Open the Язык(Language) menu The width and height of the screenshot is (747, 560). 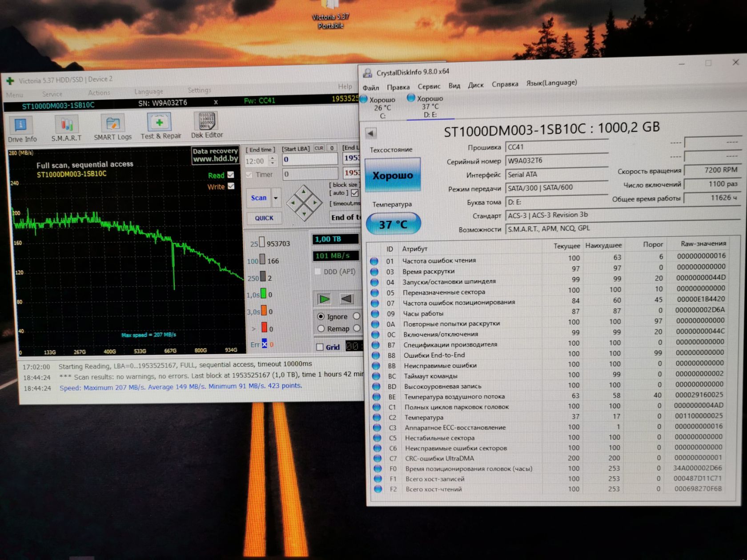551,83
